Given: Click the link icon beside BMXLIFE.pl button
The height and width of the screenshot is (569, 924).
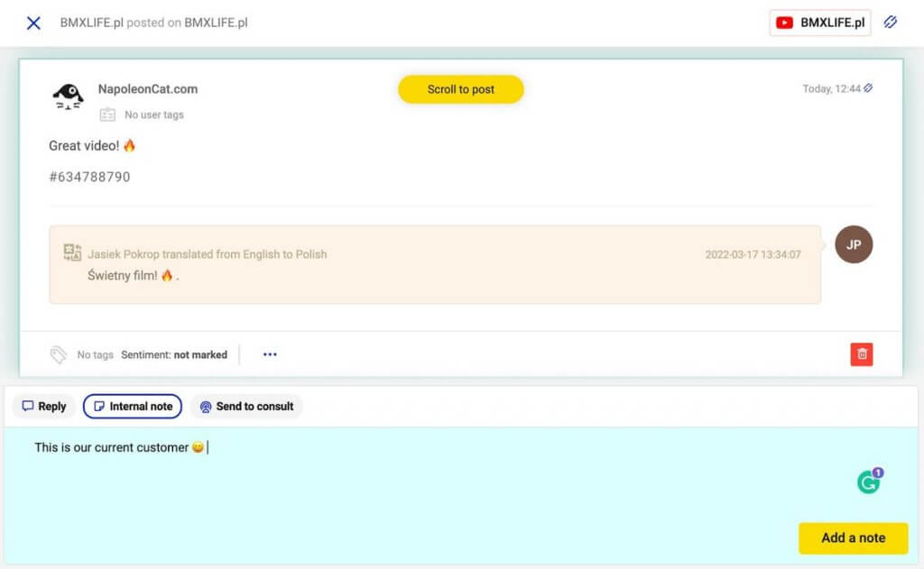Looking at the screenshot, I should (891, 23).
